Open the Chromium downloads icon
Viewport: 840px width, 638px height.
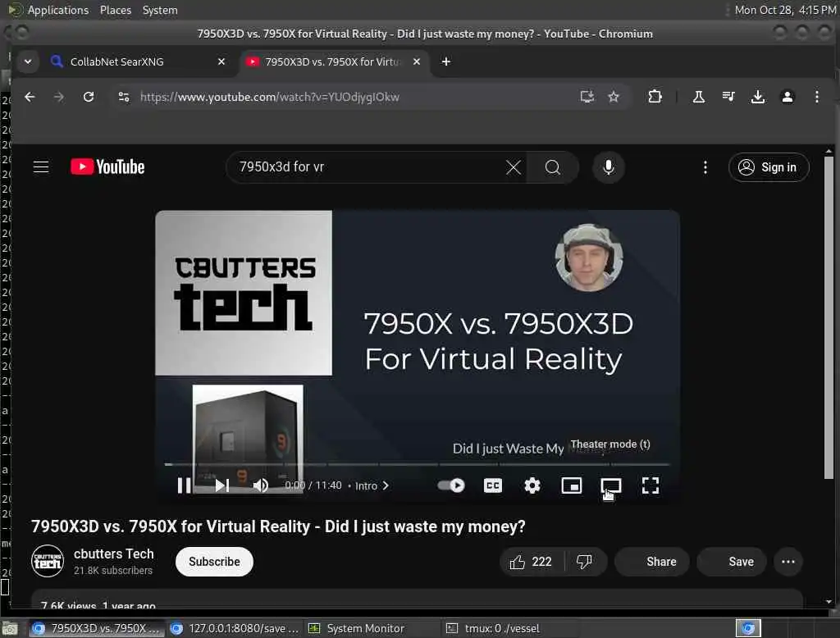pyautogui.click(x=757, y=97)
